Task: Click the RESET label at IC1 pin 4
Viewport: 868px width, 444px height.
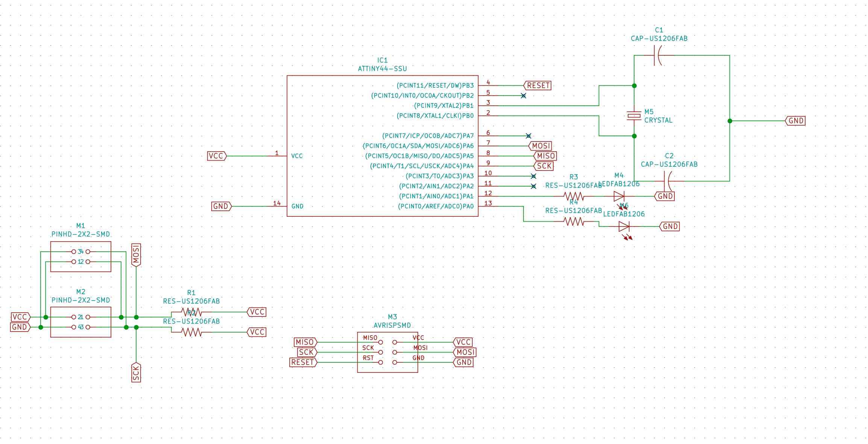Action: point(538,85)
